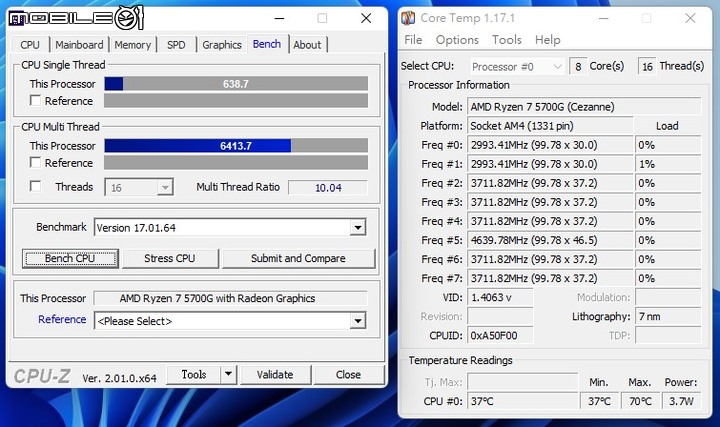
Task: Click the Multi Thread Ratio field 10.04
Action: coord(328,187)
